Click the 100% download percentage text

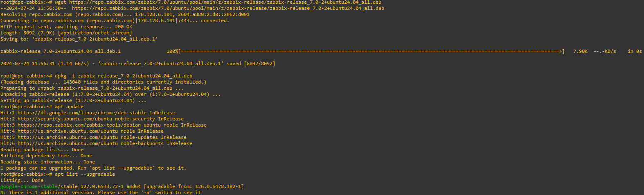pyautogui.click(x=172, y=51)
